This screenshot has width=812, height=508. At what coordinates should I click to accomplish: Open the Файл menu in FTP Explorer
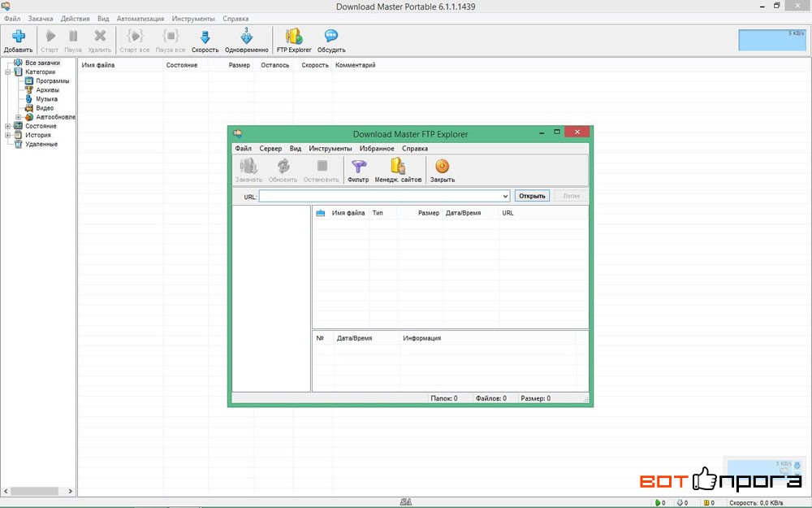(244, 149)
